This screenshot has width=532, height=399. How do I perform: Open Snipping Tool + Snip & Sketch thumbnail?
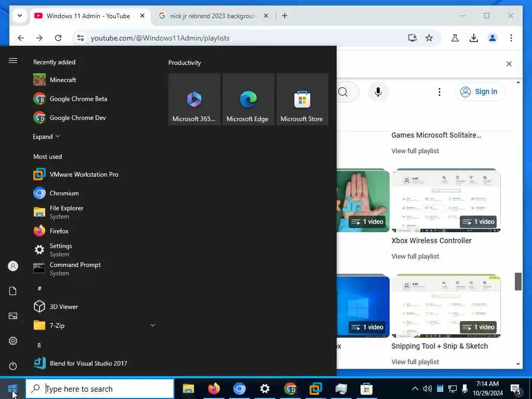click(x=446, y=306)
